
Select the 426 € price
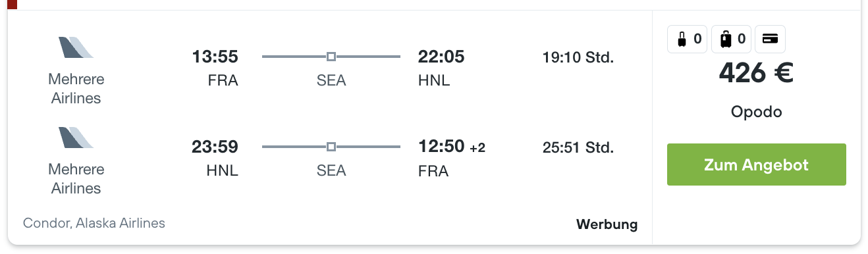pos(757,72)
